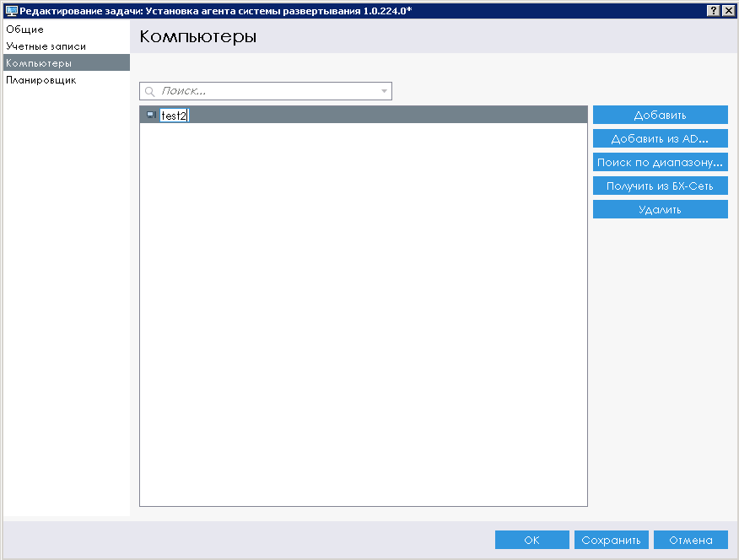The width and height of the screenshot is (739, 560).
Task: Click the computer icon beside test2
Action: [x=151, y=115]
